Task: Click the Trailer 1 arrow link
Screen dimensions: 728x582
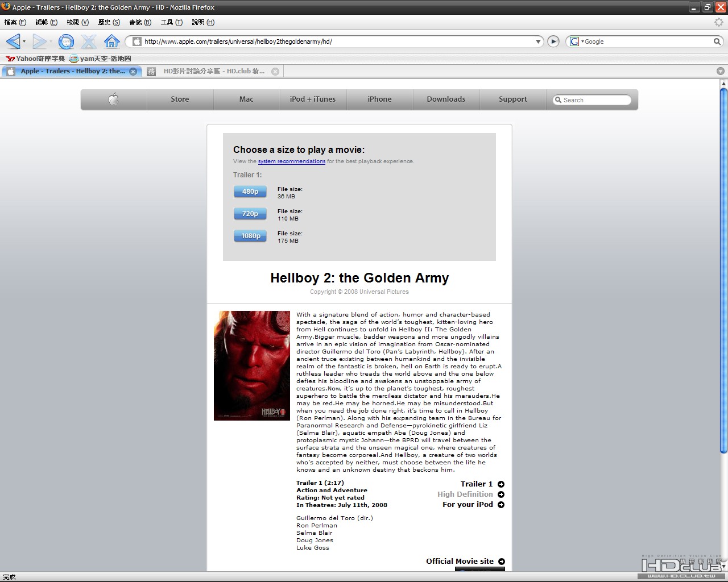Action: (x=482, y=484)
